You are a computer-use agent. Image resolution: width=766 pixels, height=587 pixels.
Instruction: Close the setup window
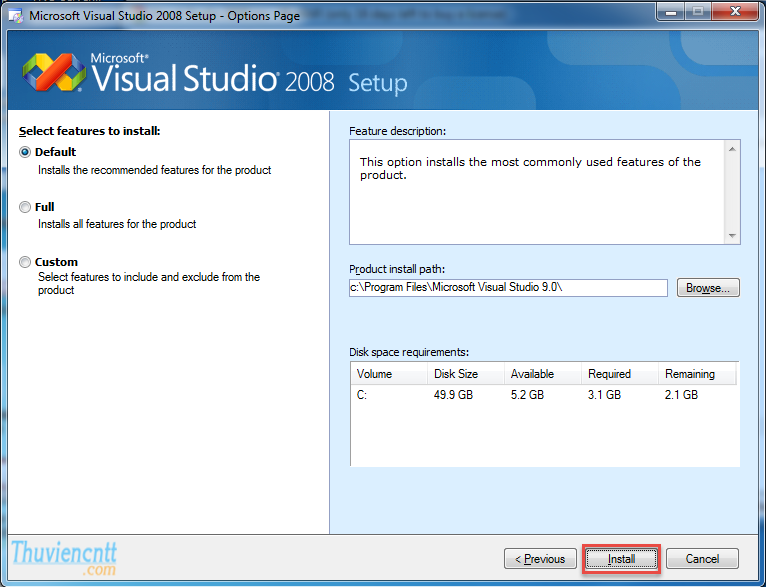click(734, 12)
